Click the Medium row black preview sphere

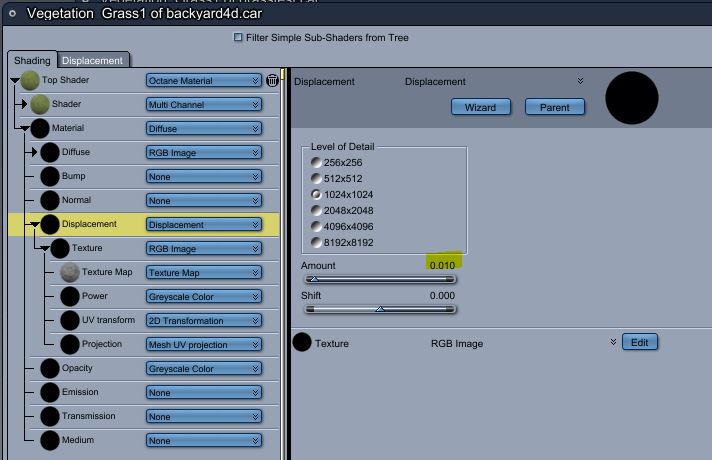pos(50,440)
